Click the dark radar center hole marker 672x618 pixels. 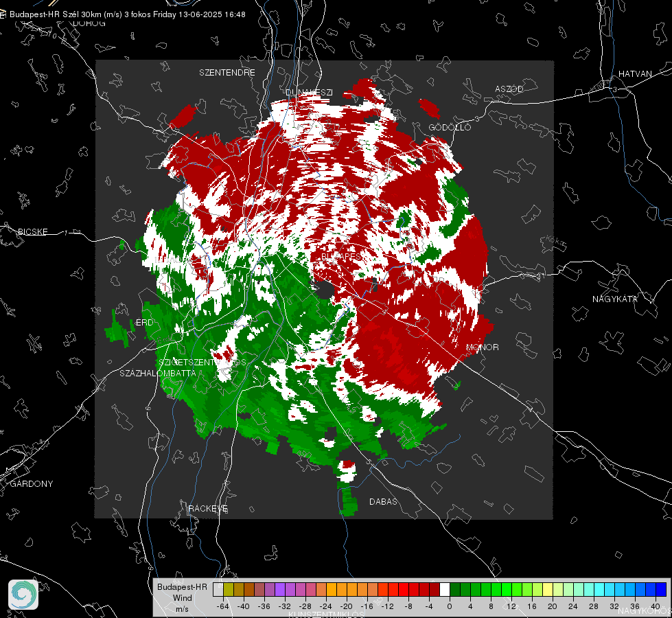point(325,290)
